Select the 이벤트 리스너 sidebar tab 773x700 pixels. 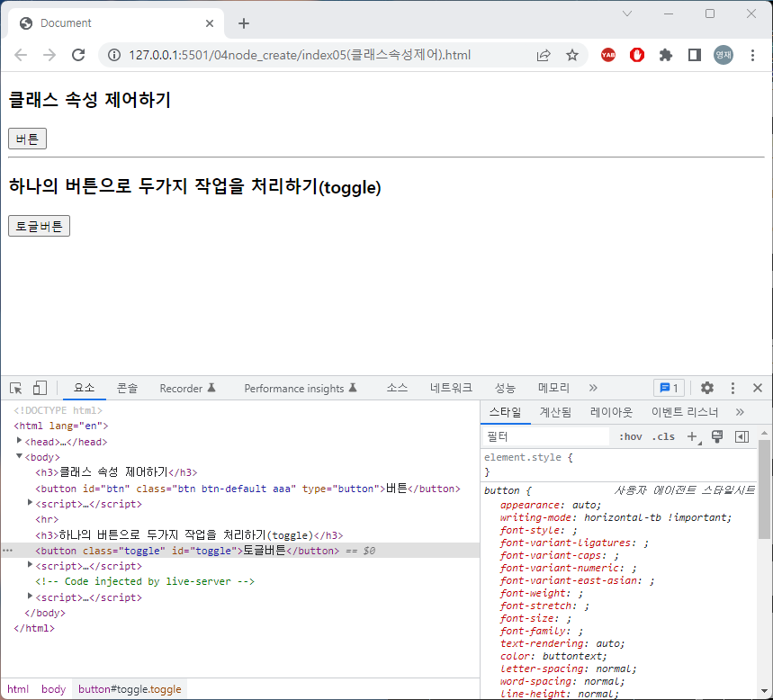coord(685,412)
